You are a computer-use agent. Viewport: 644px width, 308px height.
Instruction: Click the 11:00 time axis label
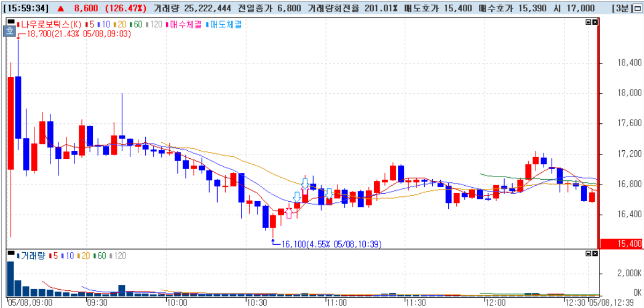click(x=336, y=303)
